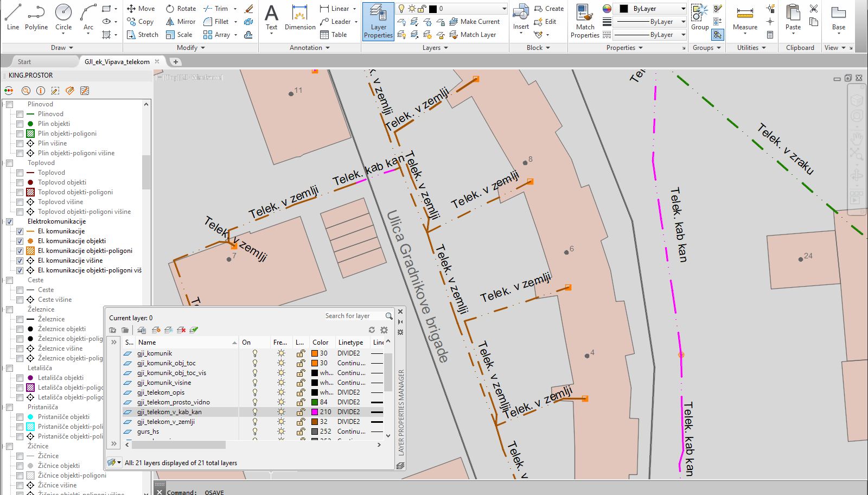
Task: Choose the Measure utility tool
Action: click(745, 18)
